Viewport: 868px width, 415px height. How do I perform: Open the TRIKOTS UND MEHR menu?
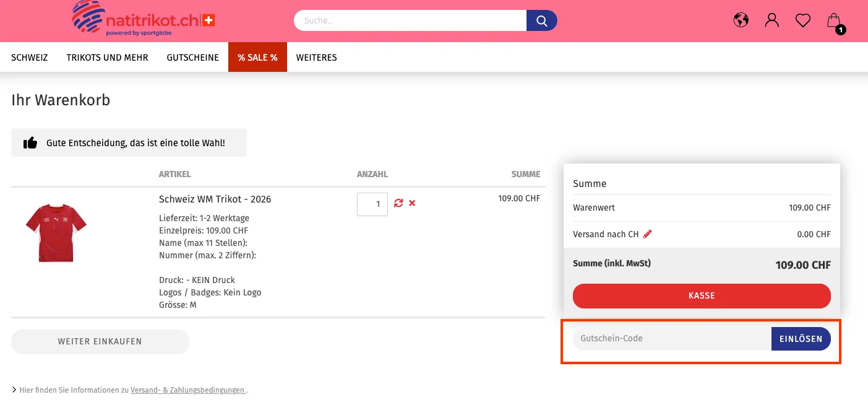point(107,58)
